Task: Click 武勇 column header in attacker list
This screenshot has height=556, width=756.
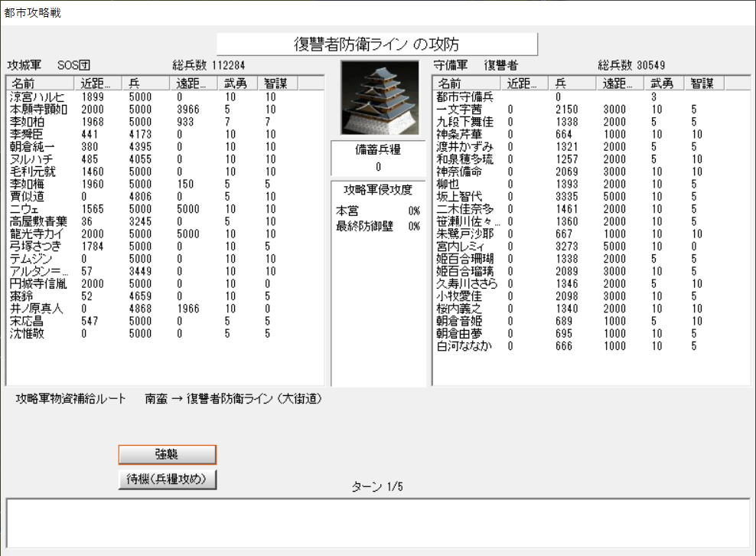Action: [x=236, y=83]
